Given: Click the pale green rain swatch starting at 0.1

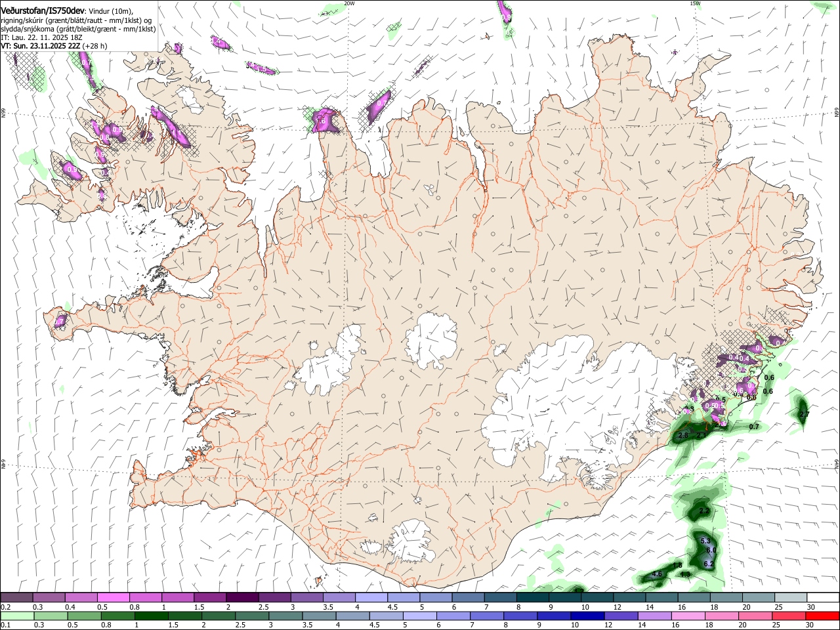Looking at the screenshot, I should tap(16, 616).
